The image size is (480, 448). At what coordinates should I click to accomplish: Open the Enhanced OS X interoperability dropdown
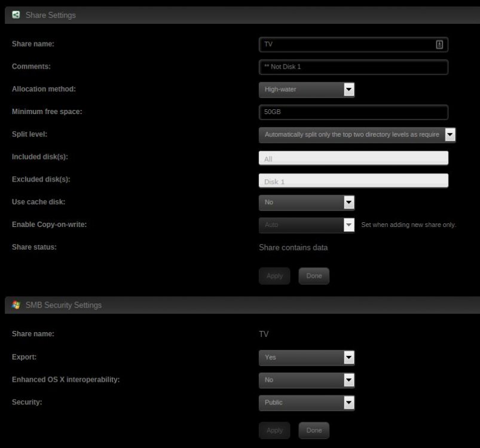tap(307, 380)
